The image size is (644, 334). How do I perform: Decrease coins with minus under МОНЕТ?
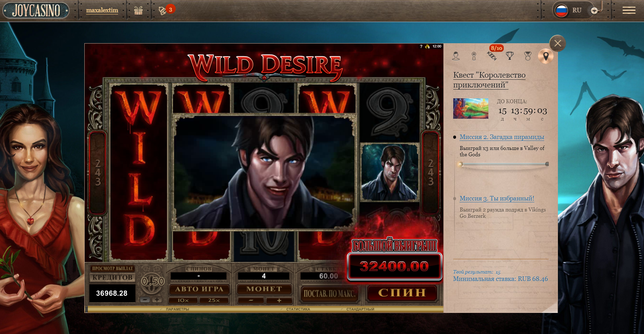click(251, 301)
